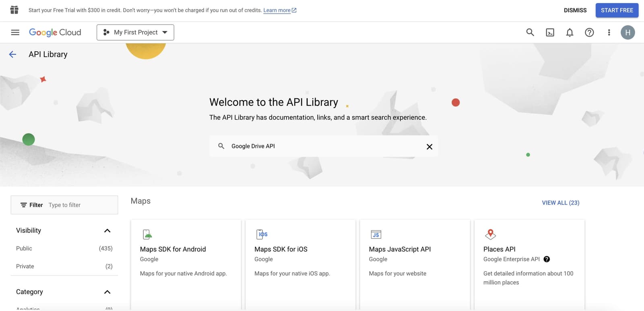The height and width of the screenshot is (311, 644).
Task: Click the Maps JavaScript API JS icon
Action: [376, 234]
